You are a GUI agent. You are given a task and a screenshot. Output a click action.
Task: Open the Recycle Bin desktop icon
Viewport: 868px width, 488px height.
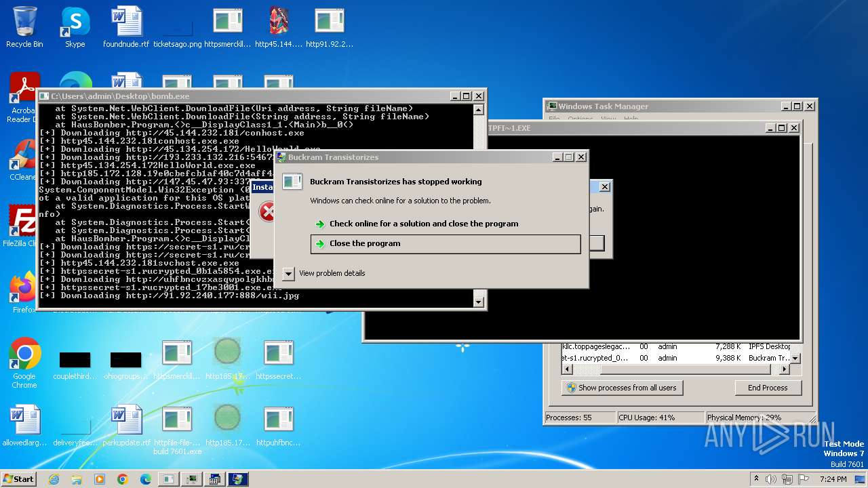[24, 27]
